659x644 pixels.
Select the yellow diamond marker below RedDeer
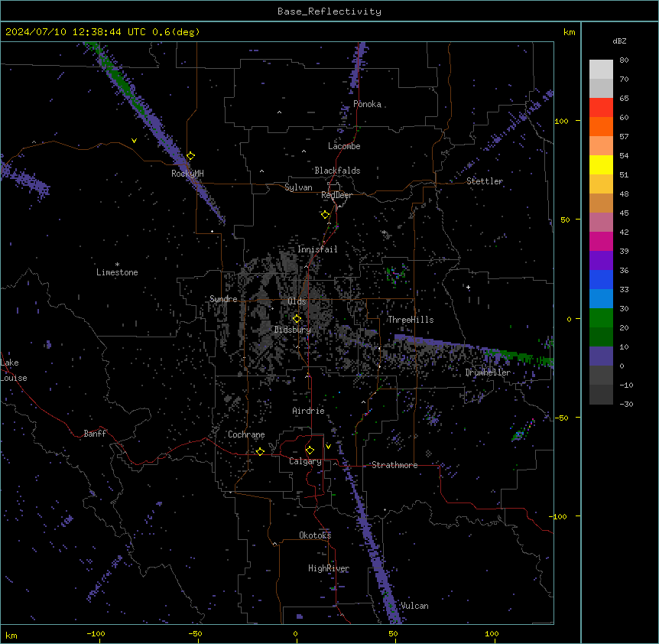coord(326,215)
